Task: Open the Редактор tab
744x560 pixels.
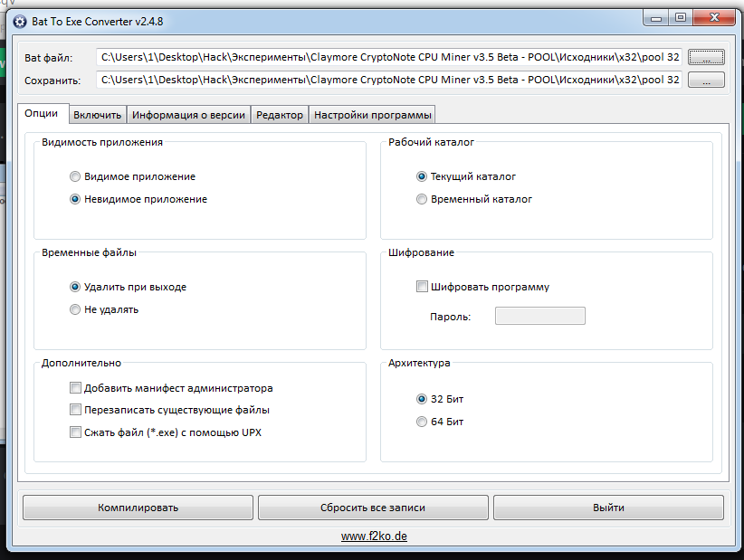Action: [280, 115]
